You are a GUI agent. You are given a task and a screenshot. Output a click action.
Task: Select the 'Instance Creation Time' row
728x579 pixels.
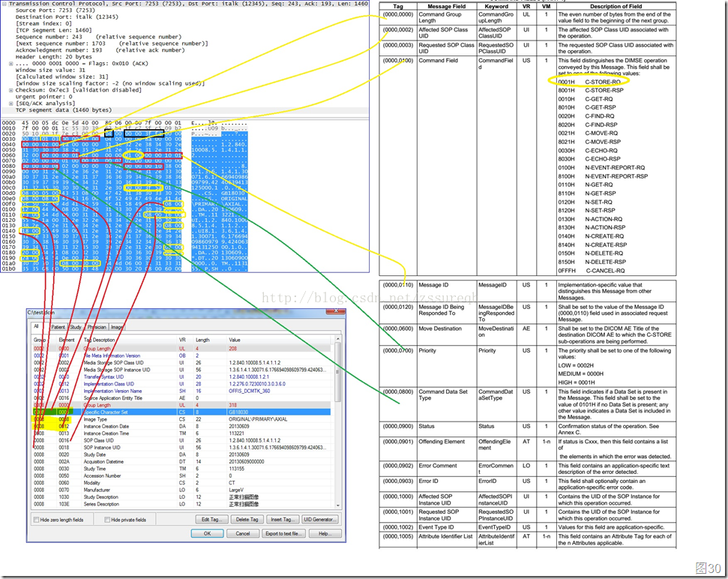click(181, 433)
